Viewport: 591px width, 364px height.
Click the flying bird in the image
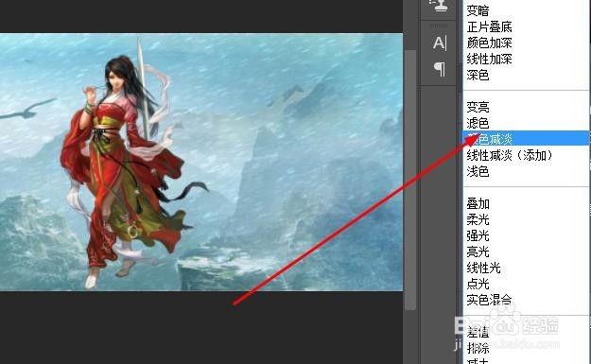point(28,109)
